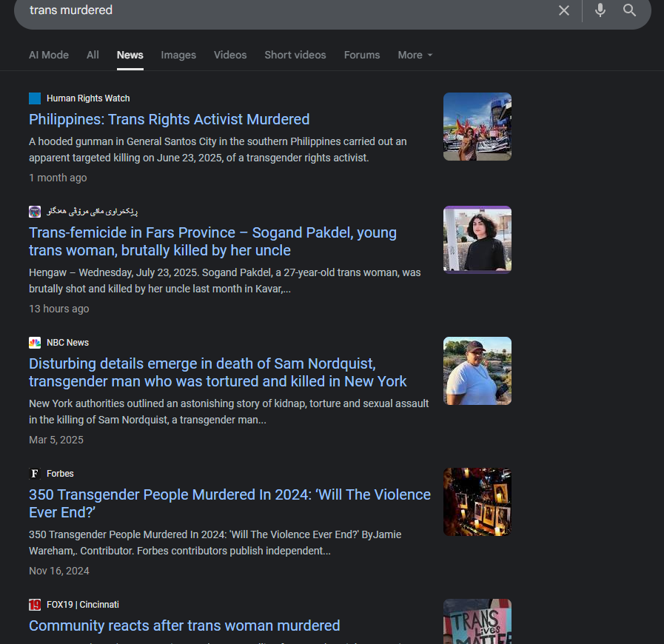Image resolution: width=664 pixels, height=644 pixels.
Task: Open '350 Transgender People Murdered In 2024' article
Action: (229, 503)
